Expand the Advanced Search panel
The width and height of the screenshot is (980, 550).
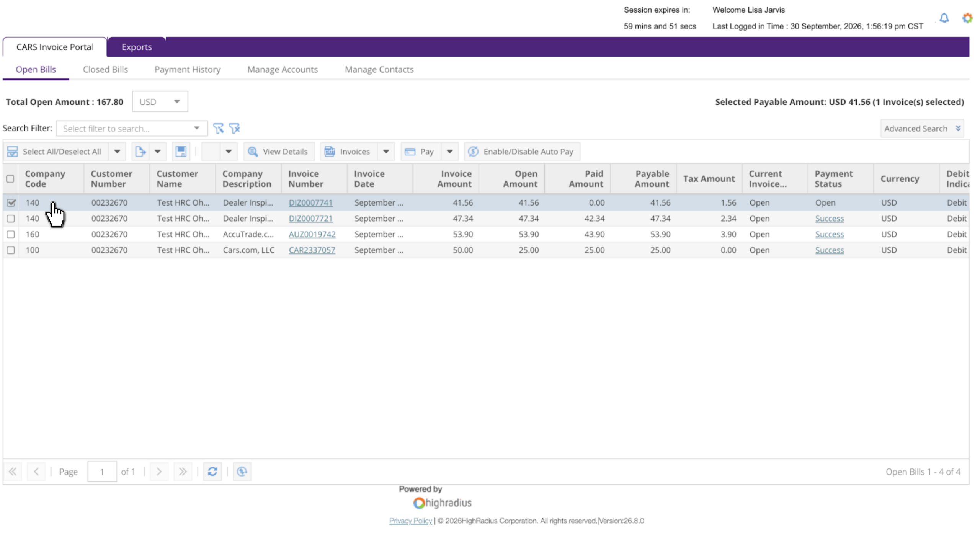(x=921, y=128)
